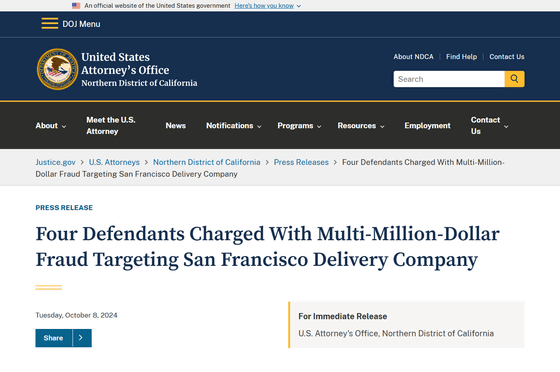Click the Share button
Screen dimensions: 560x372
54,338
